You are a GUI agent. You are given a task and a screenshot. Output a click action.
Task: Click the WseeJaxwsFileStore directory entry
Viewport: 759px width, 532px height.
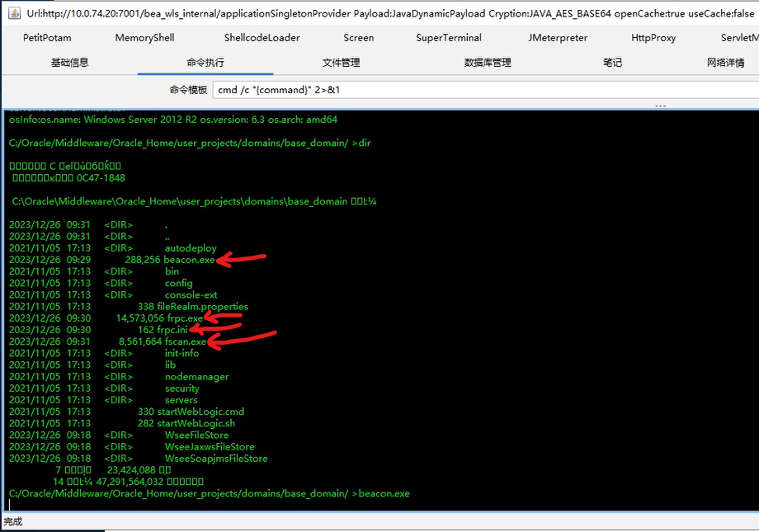coord(210,447)
